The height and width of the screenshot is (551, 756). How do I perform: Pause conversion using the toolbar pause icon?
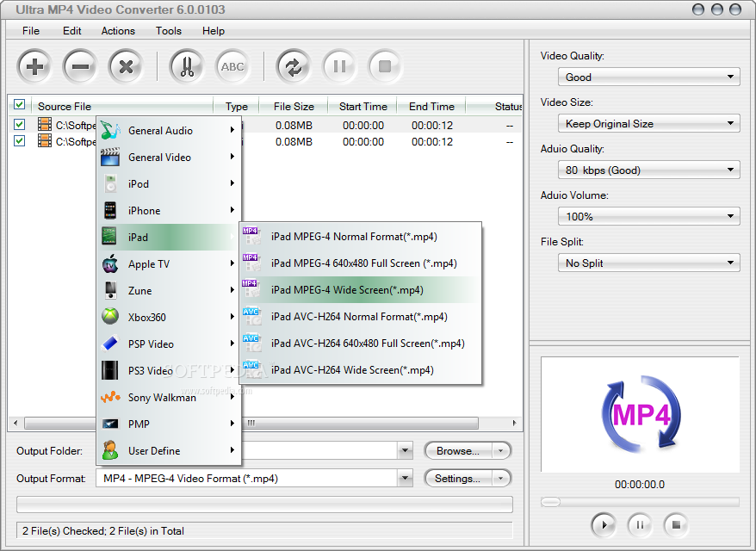(x=339, y=66)
